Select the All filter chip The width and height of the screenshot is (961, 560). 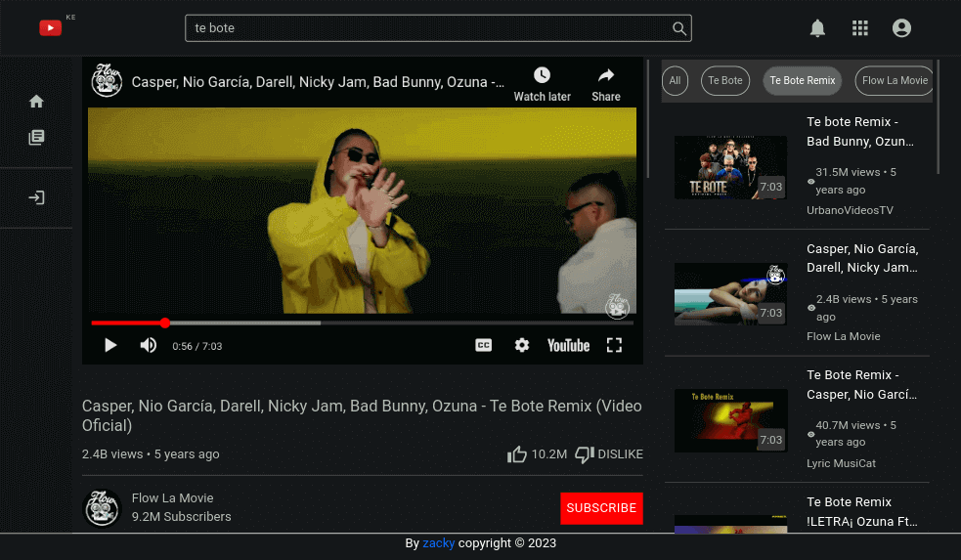point(675,80)
